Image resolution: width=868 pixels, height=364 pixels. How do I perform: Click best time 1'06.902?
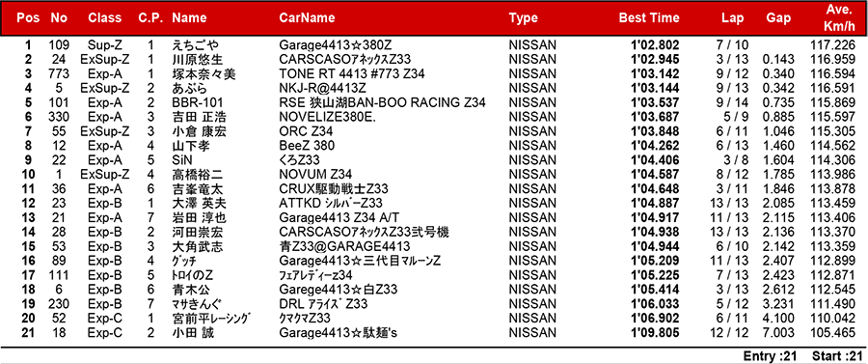[655, 320]
